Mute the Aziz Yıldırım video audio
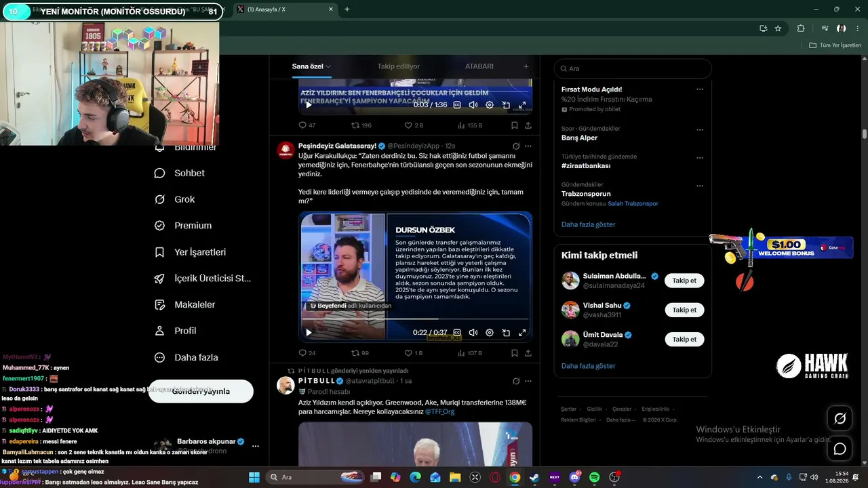Screen dimensions: 868x488 pyautogui.click(x=473, y=105)
